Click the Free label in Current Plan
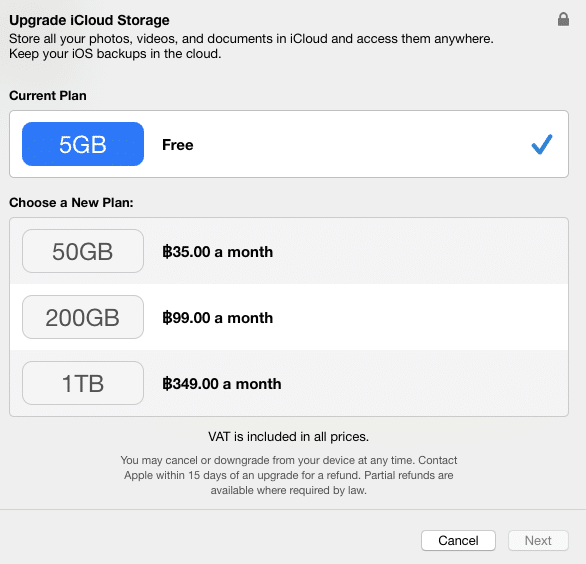The height and width of the screenshot is (564, 586). (x=178, y=145)
